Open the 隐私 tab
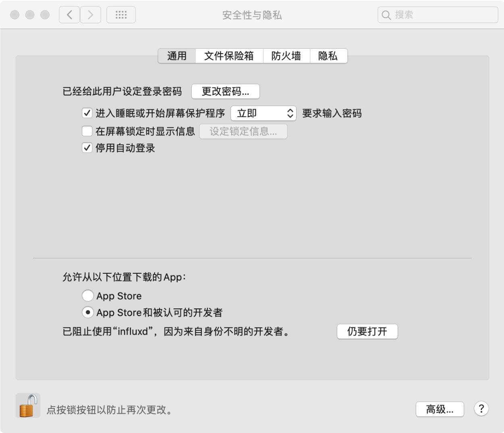 tap(328, 56)
